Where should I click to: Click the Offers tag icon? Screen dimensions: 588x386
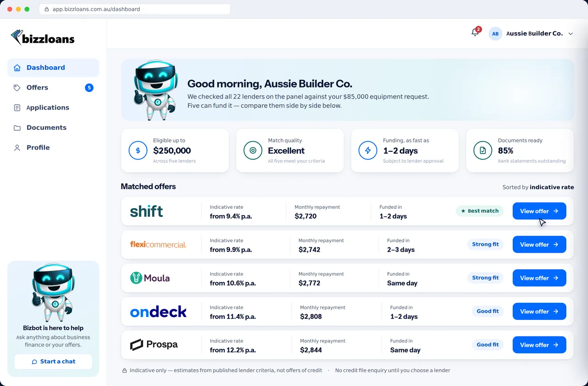17,88
